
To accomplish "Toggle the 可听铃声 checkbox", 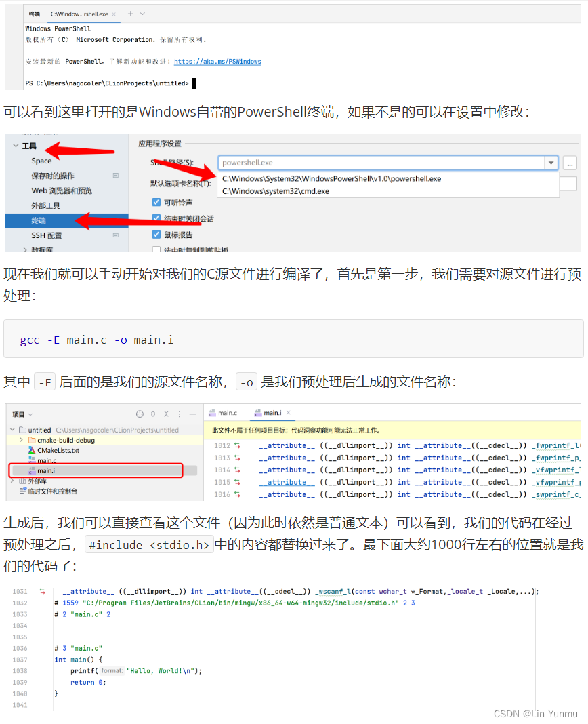I will click(x=156, y=202).
